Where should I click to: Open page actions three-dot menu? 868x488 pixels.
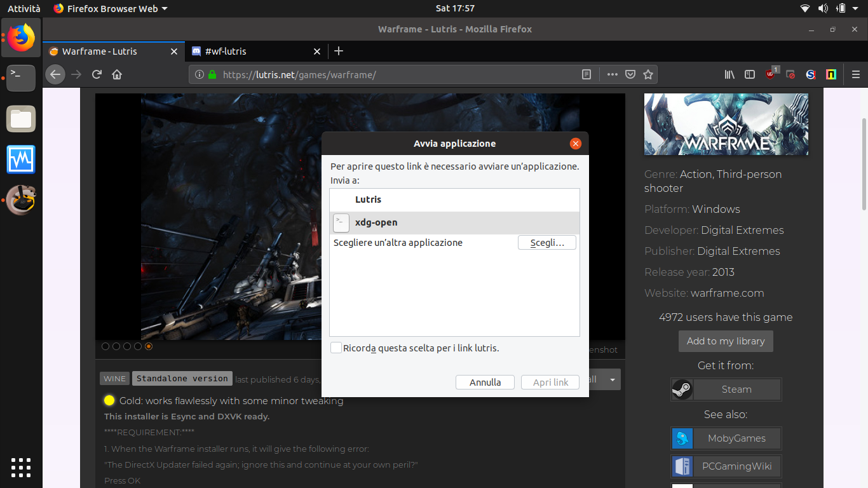click(x=612, y=74)
